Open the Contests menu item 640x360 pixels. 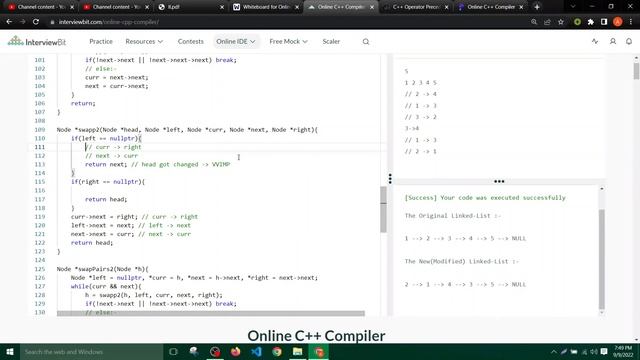191,41
